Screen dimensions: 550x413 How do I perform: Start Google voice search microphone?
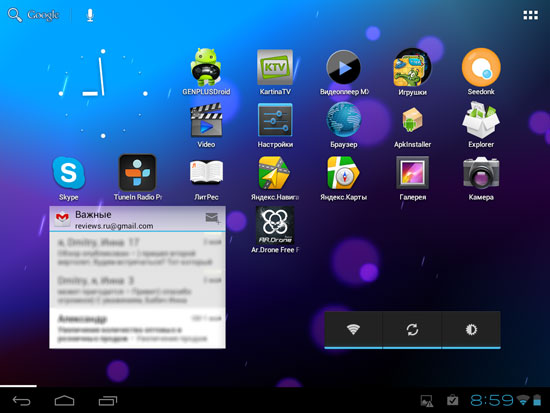point(90,15)
